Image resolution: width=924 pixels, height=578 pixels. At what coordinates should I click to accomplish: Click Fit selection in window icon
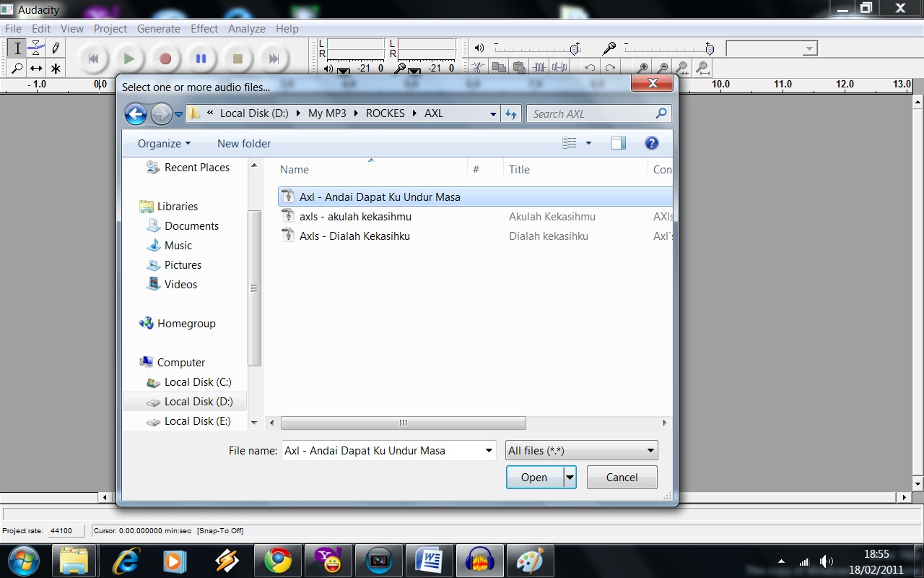[682, 68]
